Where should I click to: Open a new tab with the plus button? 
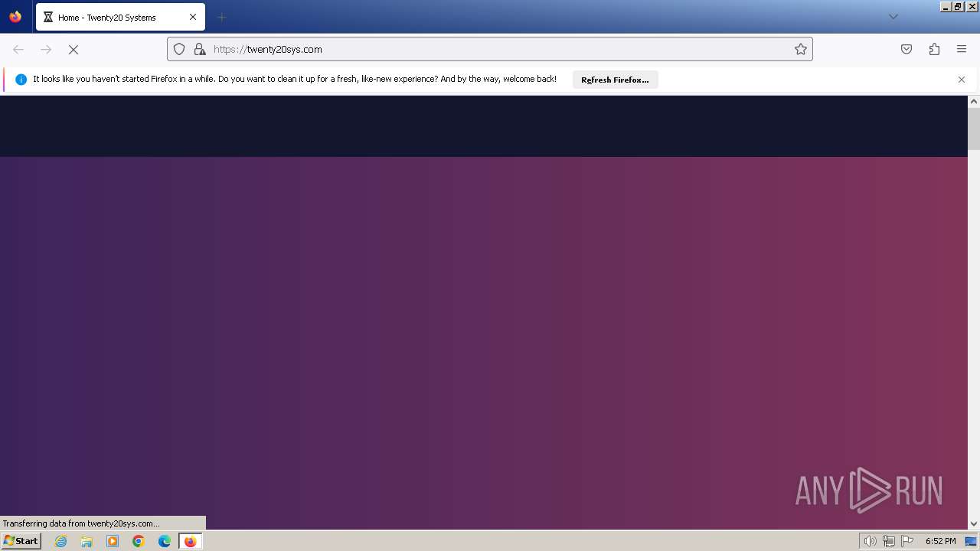point(221,17)
